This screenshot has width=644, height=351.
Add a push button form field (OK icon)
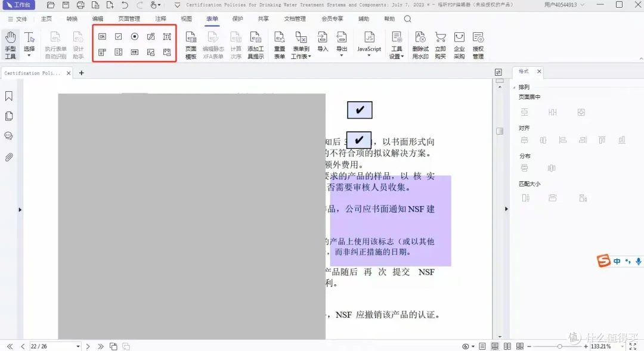[103, 36]
